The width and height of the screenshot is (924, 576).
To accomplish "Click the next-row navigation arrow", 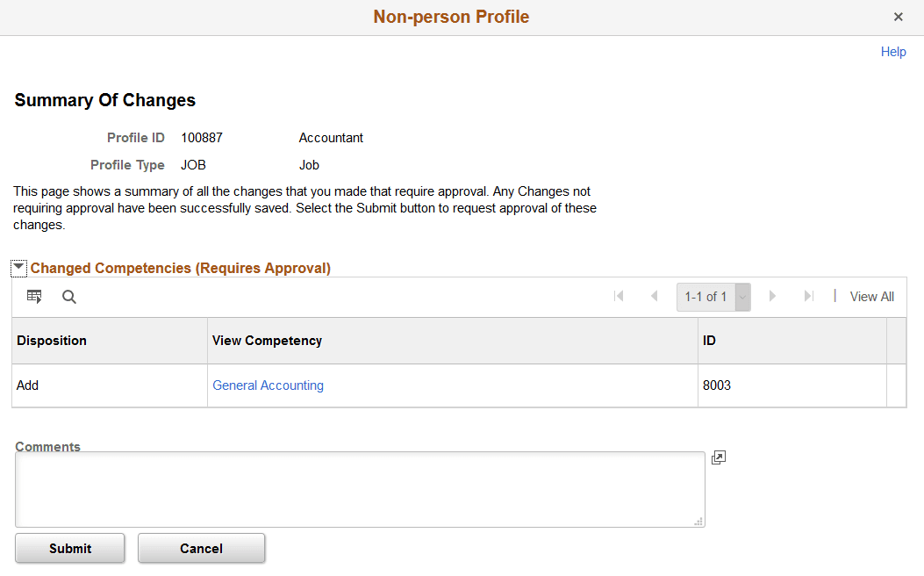I will [772, 297].
